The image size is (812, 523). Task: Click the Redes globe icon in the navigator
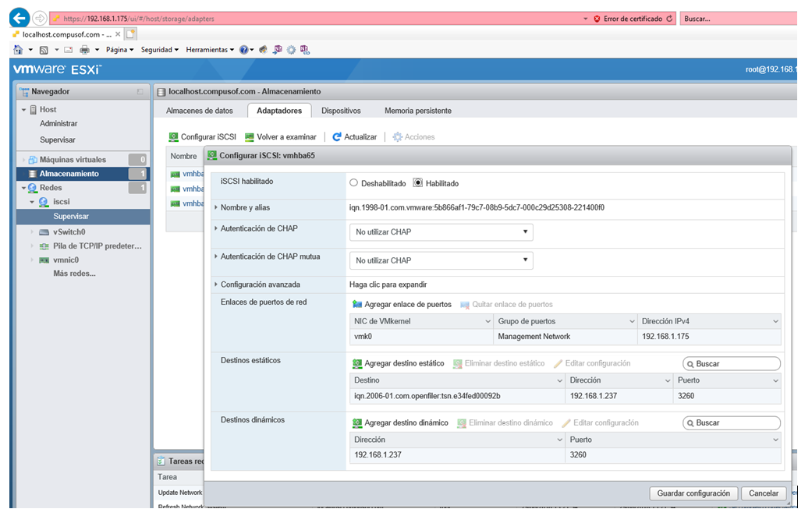coord(33,188)
